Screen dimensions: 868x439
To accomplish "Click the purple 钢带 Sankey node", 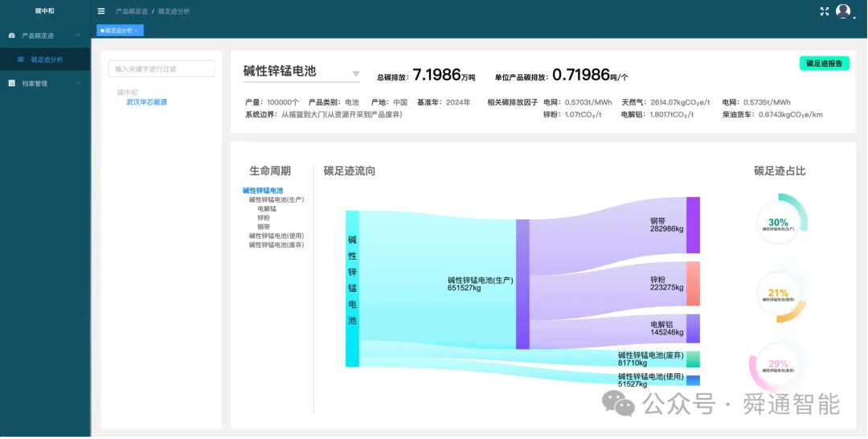I will click(x=693, y=225).
